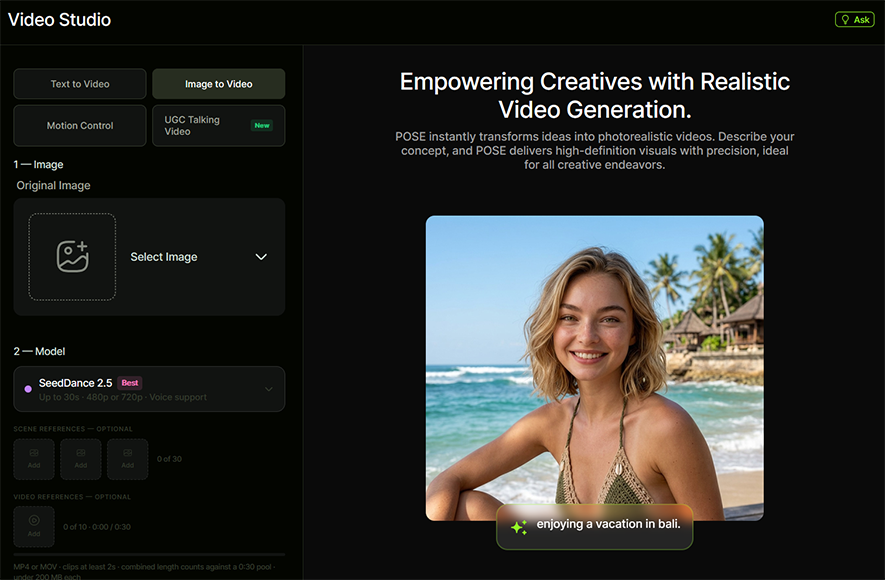Click the Scene References — Optional label
Viewport: 885px width, 580px height.
[x=73, y=429]
